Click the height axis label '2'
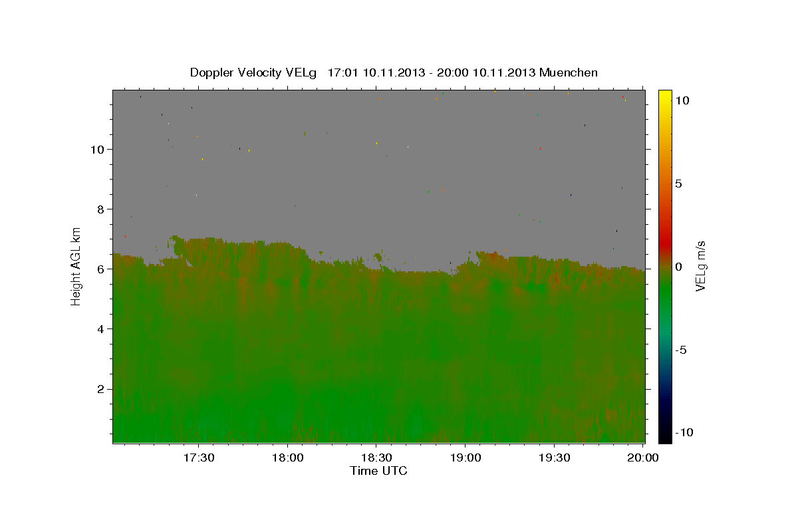The image size is (798, 532). [x=101, y=388]
